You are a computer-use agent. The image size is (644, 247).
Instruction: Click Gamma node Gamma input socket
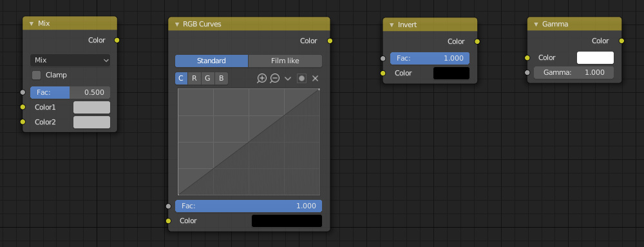[x=527, y=72]
